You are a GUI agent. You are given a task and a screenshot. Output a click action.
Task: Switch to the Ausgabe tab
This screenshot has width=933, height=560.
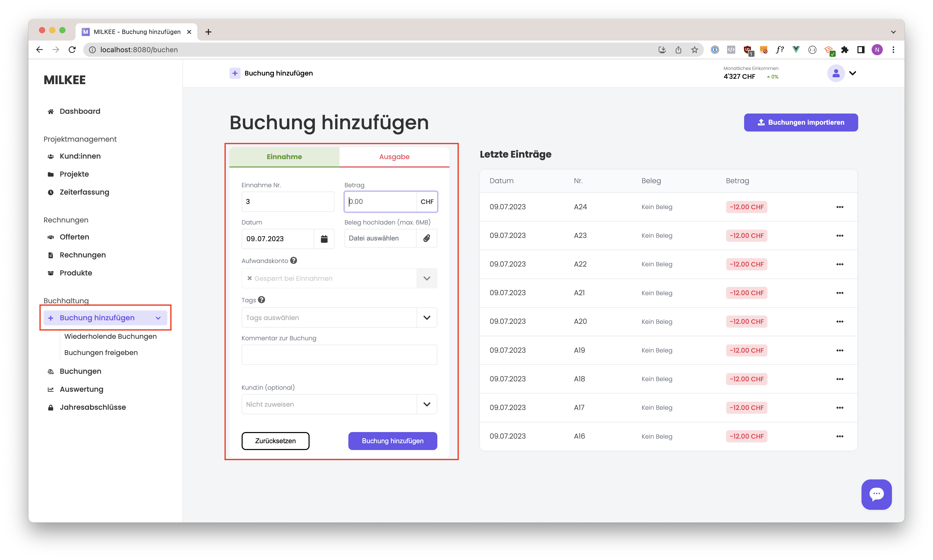pyautogui.click(x=394, y=157)
